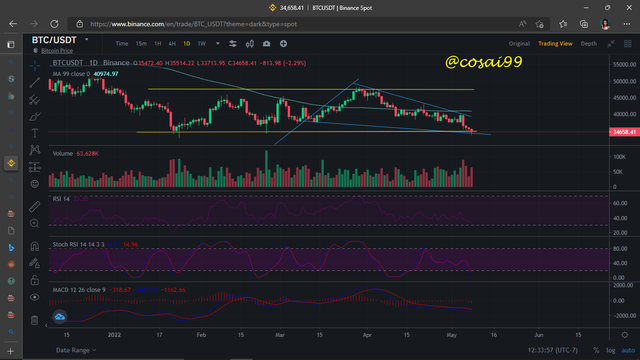Expand the BTC/USDT pair selector arrow
This screenshot has width=640, height=360.
click(87, 40)
